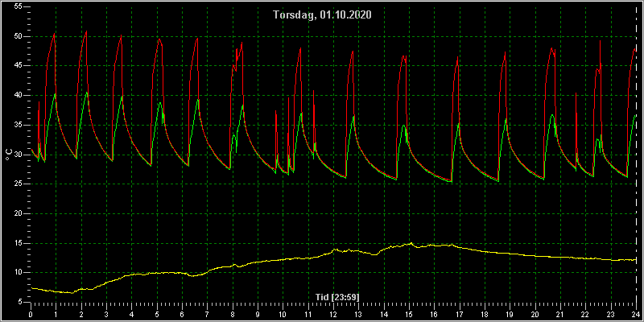Click the yellow curve minimum before hour 2
Screen dimensions: 644x322
[72, 293]
